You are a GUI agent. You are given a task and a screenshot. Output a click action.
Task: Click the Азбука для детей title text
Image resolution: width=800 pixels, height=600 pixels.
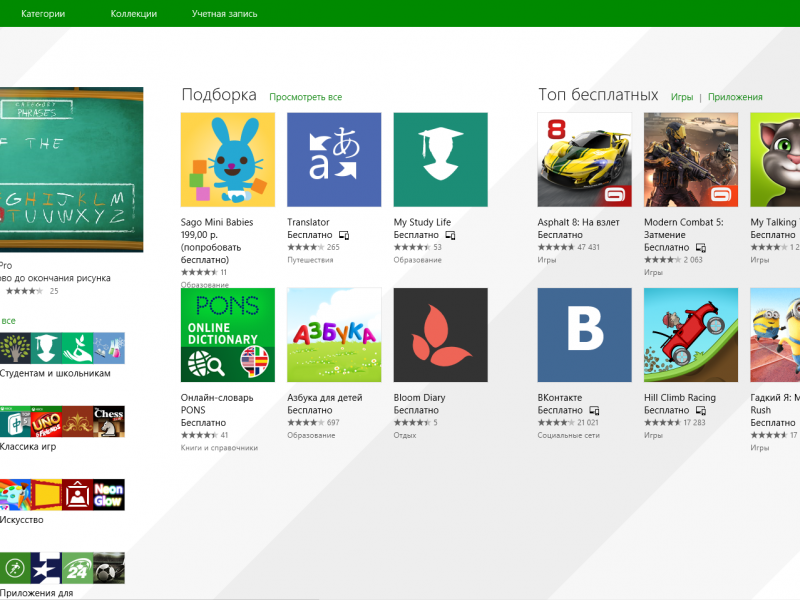tap(324, 397)
